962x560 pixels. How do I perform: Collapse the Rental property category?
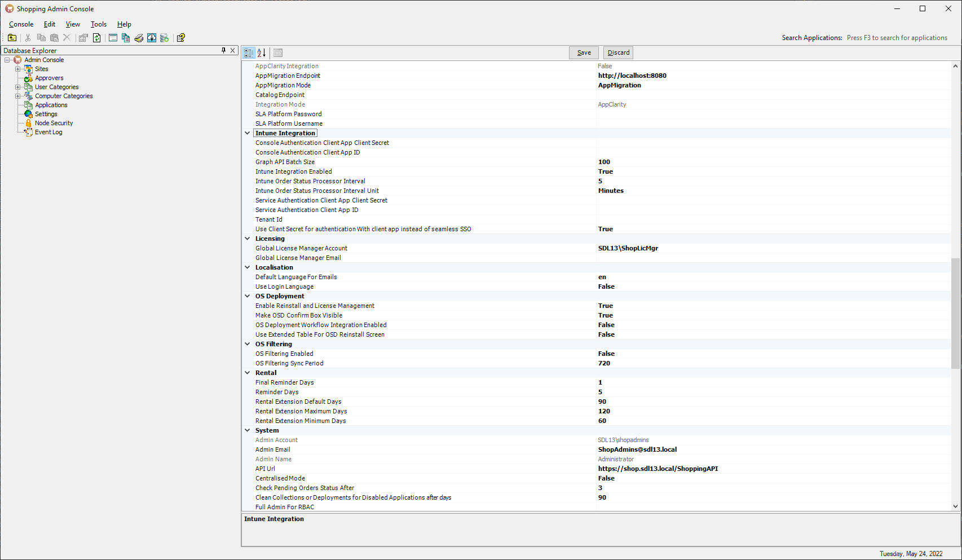pyautogui.click(x=247, y=373)
